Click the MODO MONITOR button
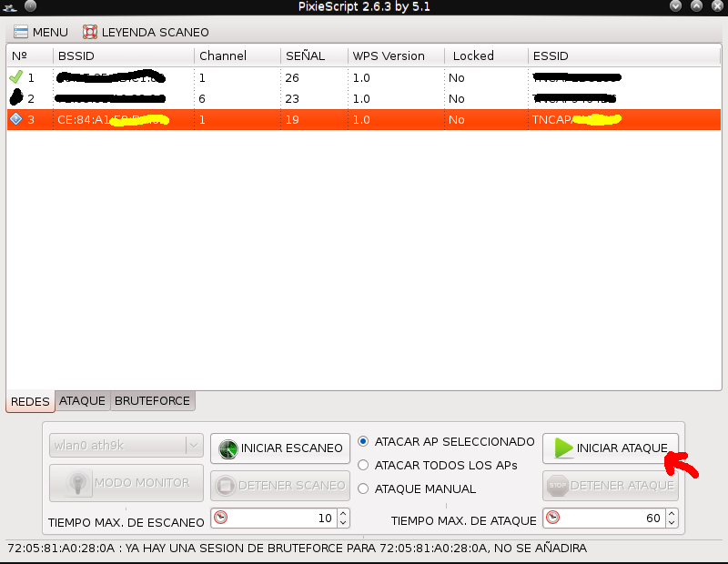 126,483
